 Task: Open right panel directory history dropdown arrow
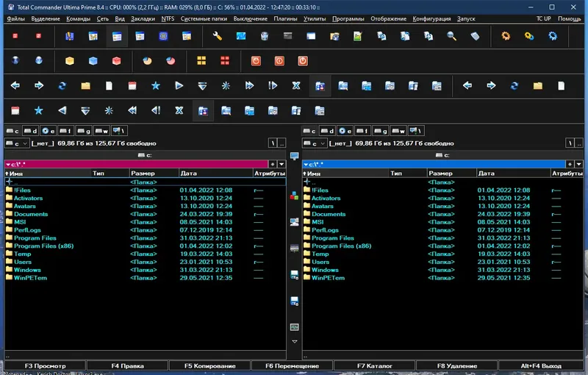579,164
